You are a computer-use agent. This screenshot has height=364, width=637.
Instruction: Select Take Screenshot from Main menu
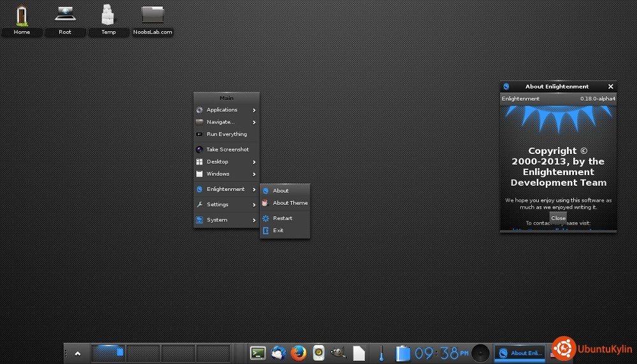pyautogui.click(x=227, y=150)
